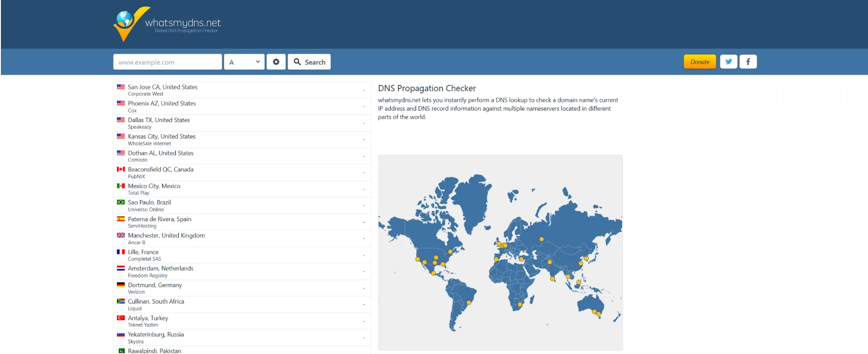Click the Facebook share icon
The width and height of the screenshot is (868, 354).
tap(748, 62)
